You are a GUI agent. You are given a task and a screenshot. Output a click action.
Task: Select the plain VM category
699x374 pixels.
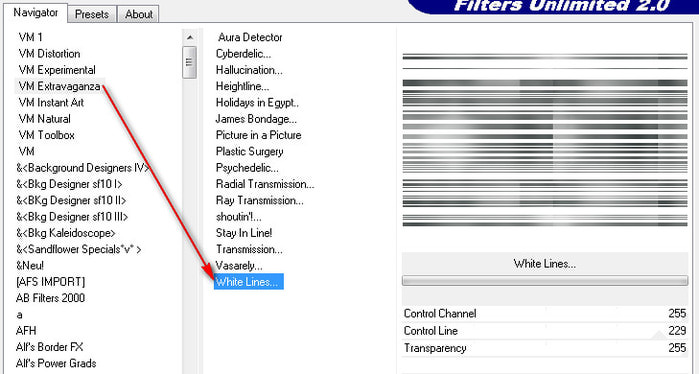click(x=27, y=152)
